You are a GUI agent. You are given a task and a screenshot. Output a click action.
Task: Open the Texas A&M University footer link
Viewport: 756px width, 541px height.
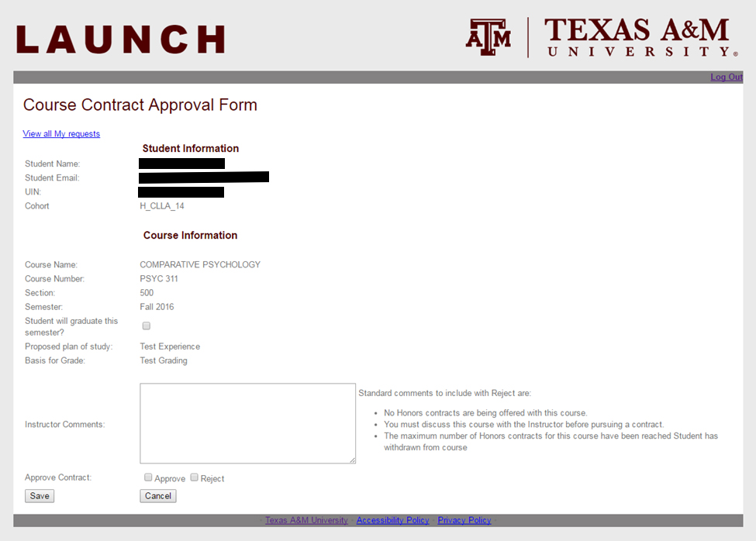[x=306, y=520]
